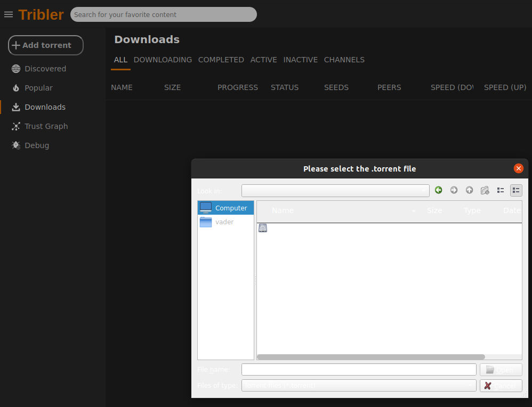This screenshot has width=532, height=407.
Task: Switch to list view mode
Action: (500, 190)
